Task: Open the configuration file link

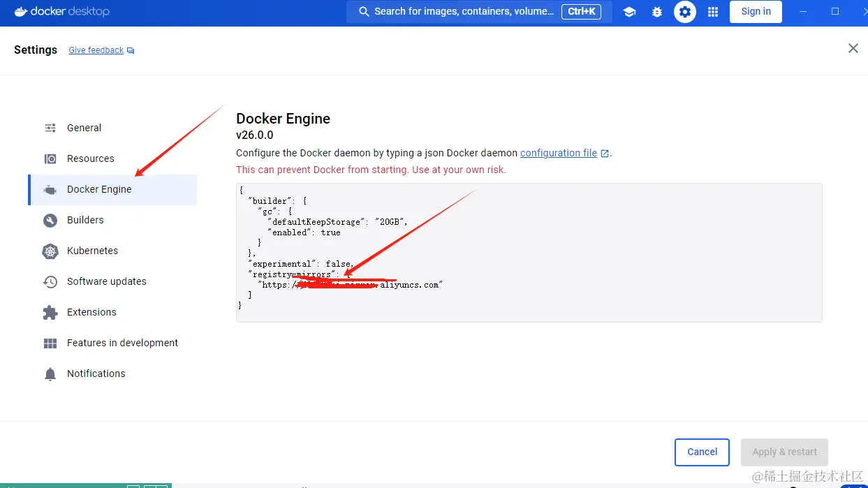Action: [559, 153]
